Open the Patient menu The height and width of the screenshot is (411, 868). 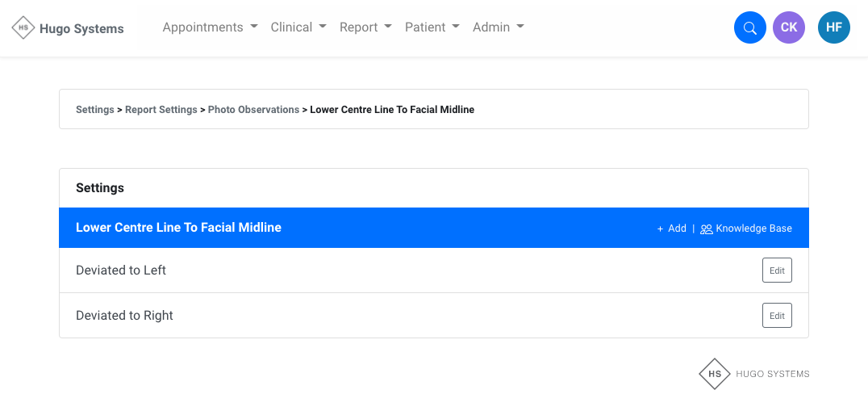coord(432,27)
